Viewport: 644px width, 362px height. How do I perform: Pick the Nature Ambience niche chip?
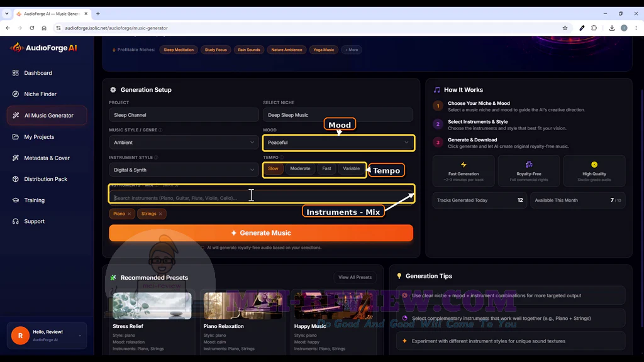(x=286, y=50)
